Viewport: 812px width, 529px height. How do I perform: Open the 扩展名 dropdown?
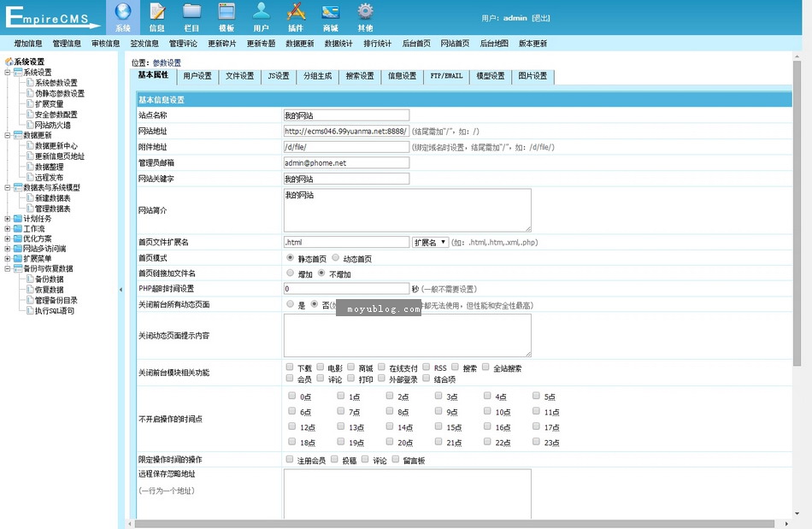point(430,242)
